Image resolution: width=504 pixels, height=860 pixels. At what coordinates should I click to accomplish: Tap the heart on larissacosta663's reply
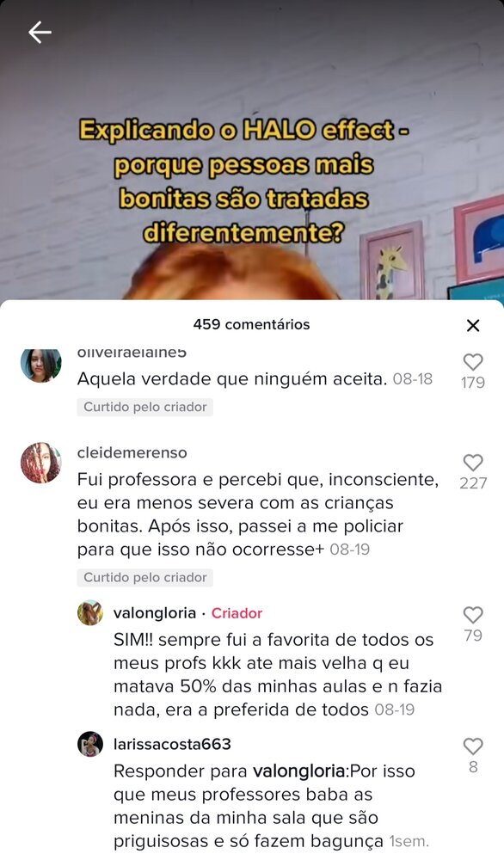(473, 746)
